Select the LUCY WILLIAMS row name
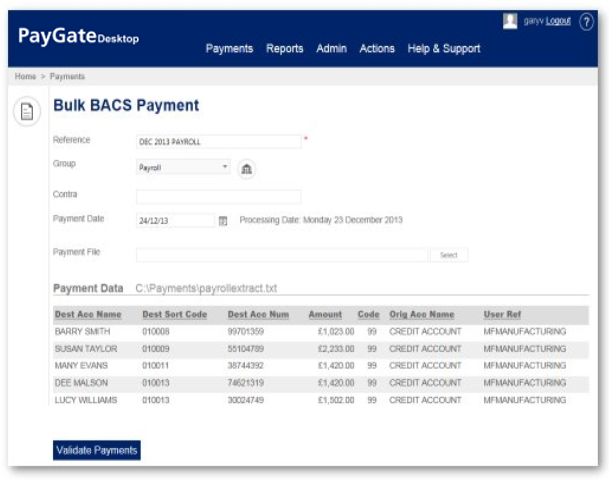The width and height of the screenshot is (609, 489). [86, 400]
